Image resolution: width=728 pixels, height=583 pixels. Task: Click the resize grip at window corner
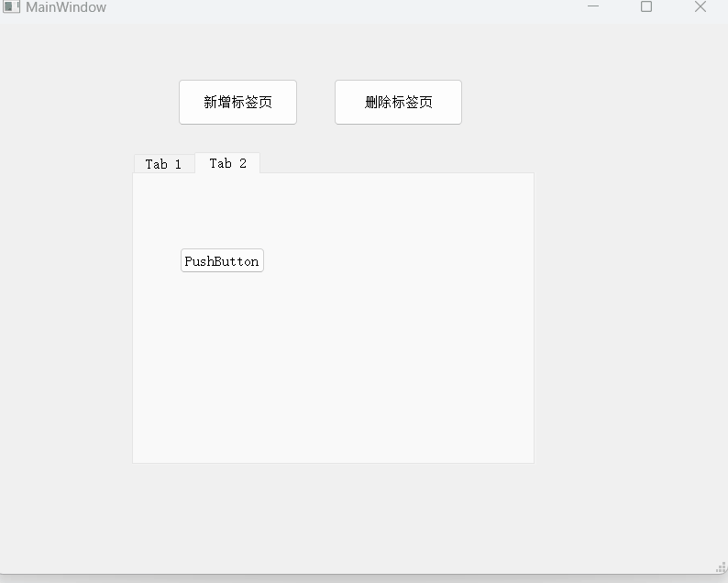[x=721, y=567]
